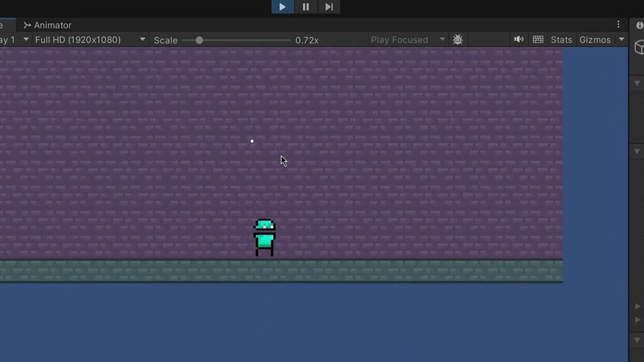This screenshot has width=644, height=362.
Task: Pause the running game
Action: coord(306,7)
